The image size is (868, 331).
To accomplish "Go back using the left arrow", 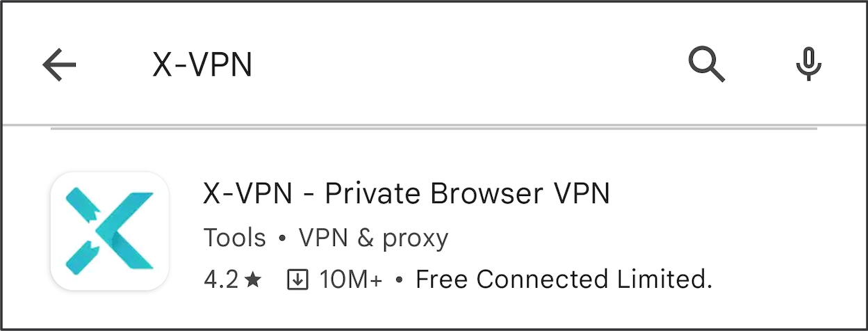I will 59,65.
